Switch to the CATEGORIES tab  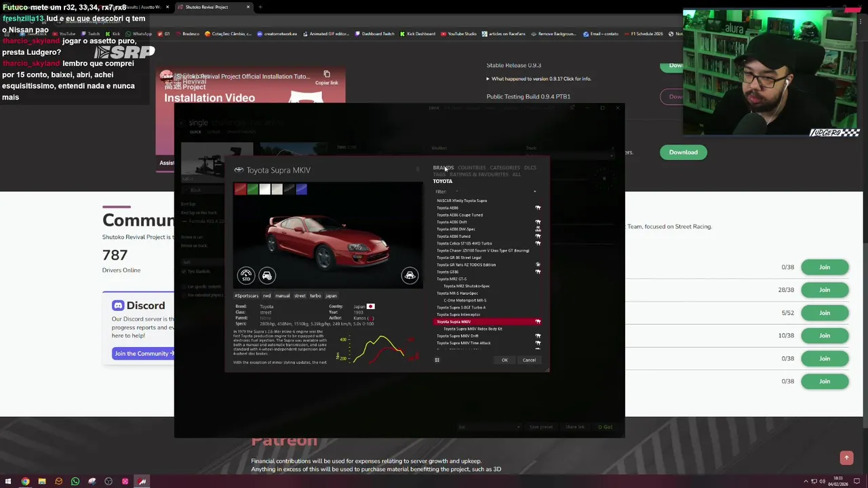tap(505, 167)
